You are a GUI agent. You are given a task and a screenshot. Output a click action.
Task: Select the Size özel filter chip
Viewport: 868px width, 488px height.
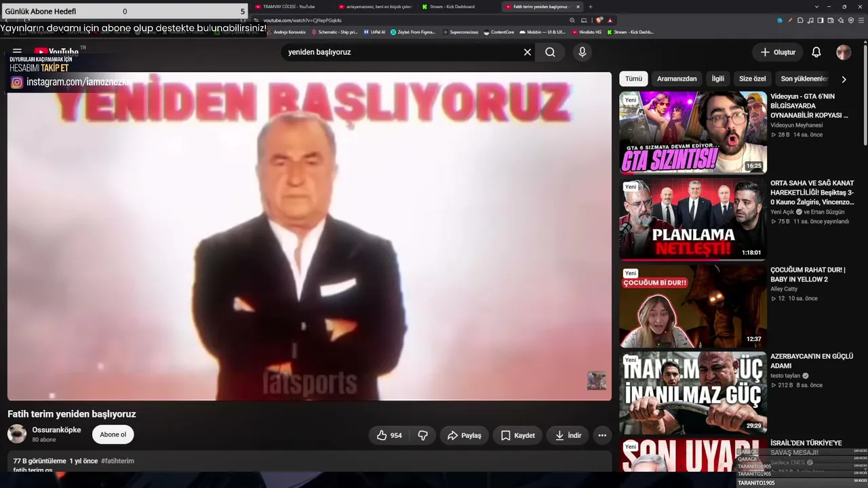pos(752,79)
